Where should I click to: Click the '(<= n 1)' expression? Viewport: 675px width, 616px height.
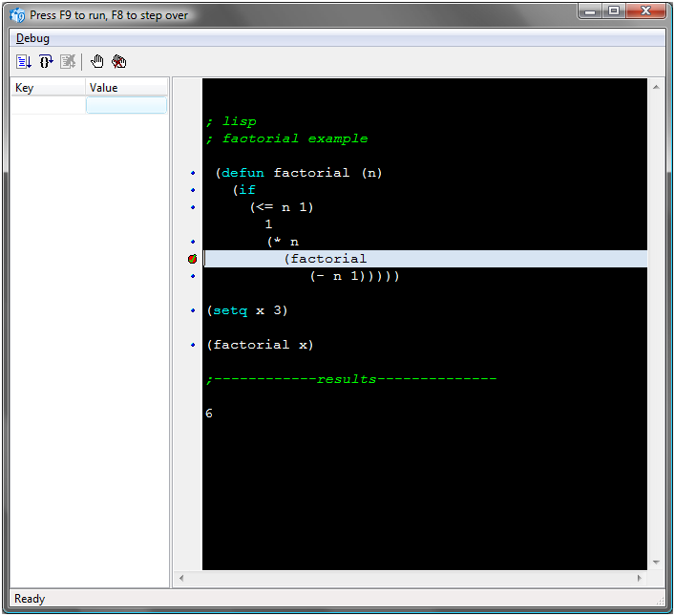point(282,207)
